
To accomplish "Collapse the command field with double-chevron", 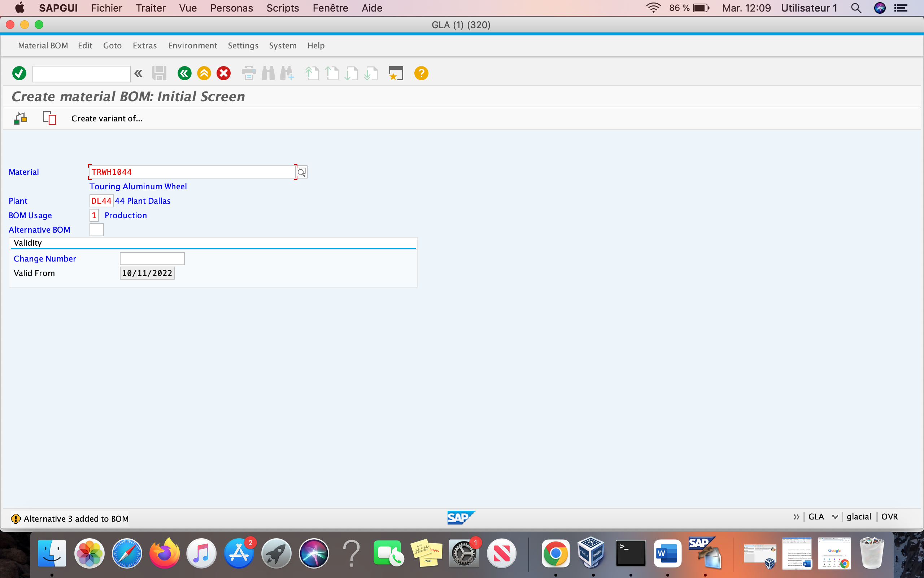I will [x=139, y=73].
